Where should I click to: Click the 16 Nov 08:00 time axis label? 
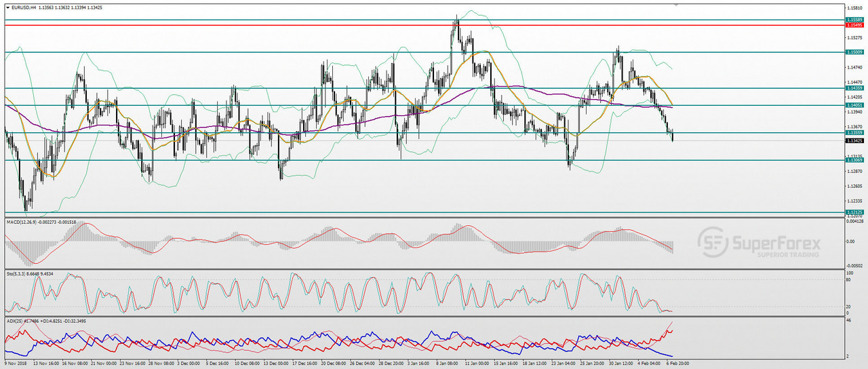(x=74, y=364)
